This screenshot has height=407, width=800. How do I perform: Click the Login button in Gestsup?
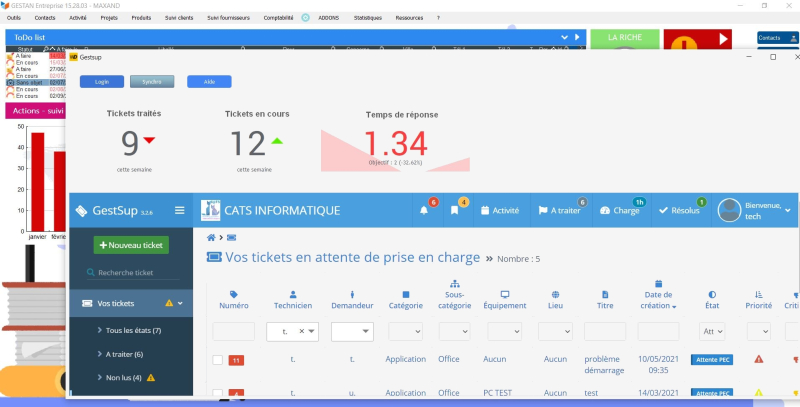click(x=102, y=82)
